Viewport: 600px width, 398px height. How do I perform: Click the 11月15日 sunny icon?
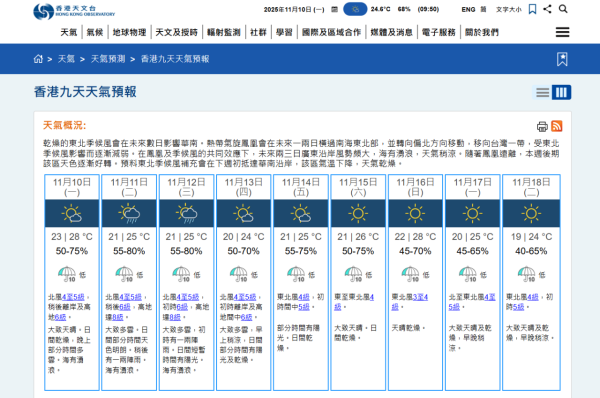[358, 214]
